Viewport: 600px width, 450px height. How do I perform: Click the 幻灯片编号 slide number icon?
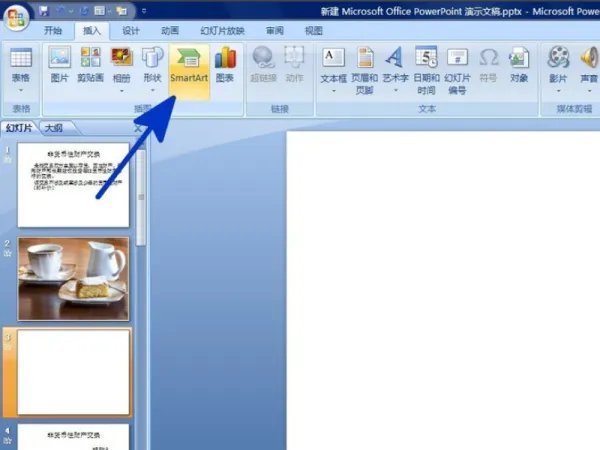pos(457,68)
